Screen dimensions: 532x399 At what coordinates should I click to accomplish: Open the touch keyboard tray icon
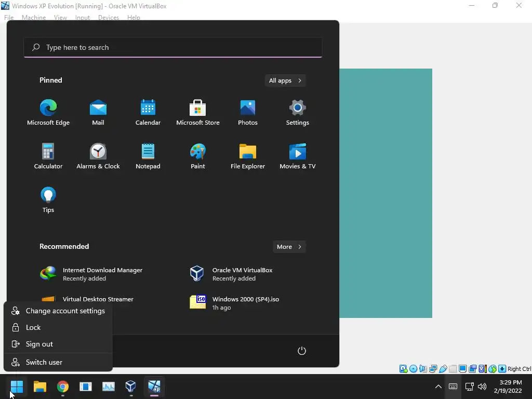[453, 387]
